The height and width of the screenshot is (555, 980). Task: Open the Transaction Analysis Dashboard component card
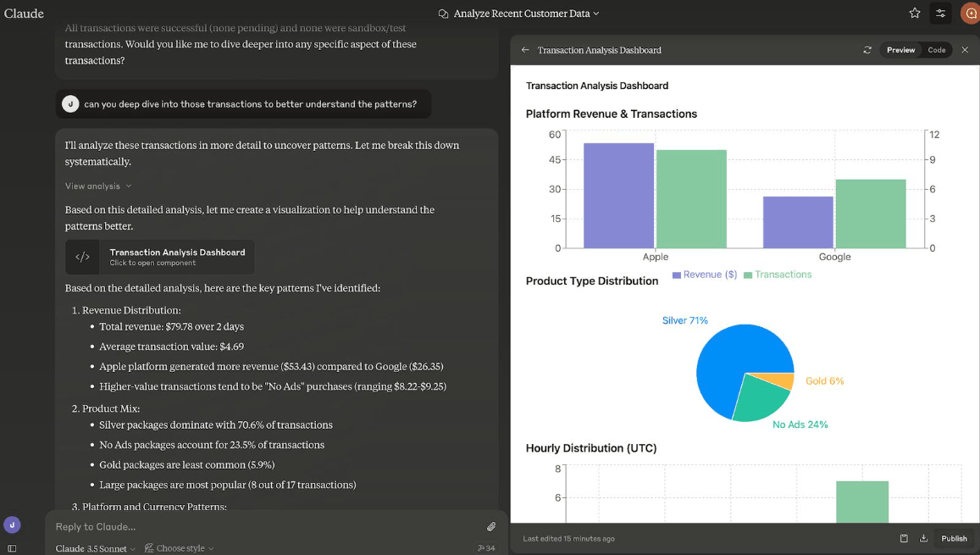[160, 257]
